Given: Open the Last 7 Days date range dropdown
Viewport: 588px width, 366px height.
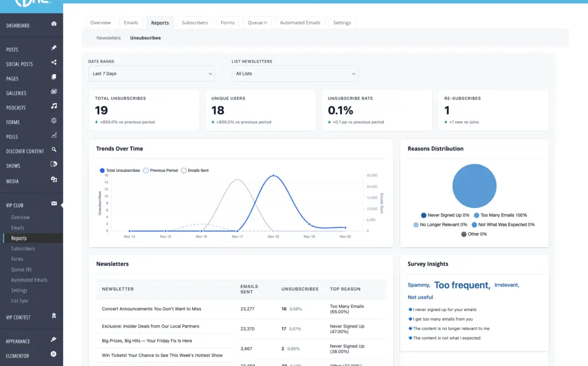Looking at the screenshot, I should coord(151,74).
